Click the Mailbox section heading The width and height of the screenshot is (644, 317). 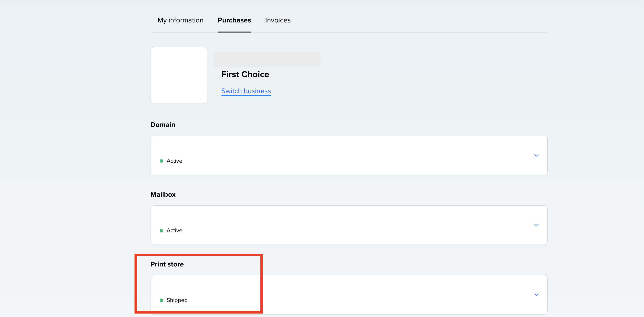(163, 194)
